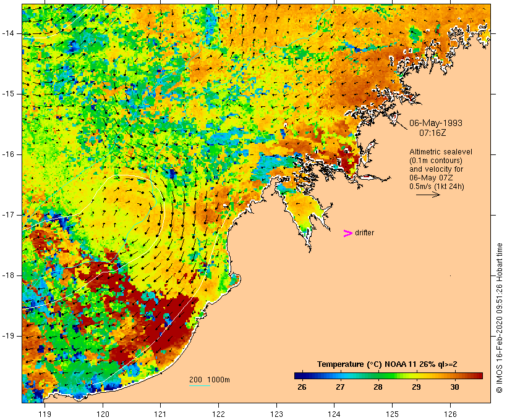Click the cyan isobath legend line
Viewport: 507px width, 420px height.
coord(200,385)
